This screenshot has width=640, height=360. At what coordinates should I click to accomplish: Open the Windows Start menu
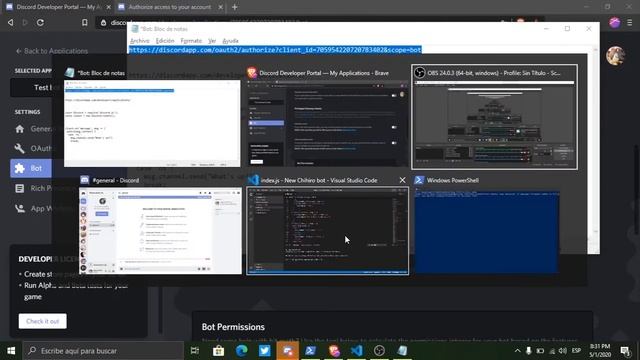[x=11, y=351]
